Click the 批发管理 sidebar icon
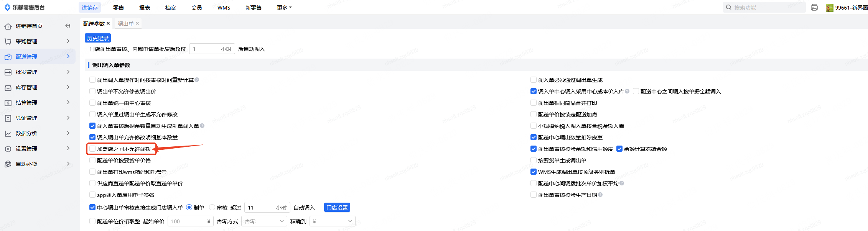This screenshot has height=231, width=868. (8, 72)
